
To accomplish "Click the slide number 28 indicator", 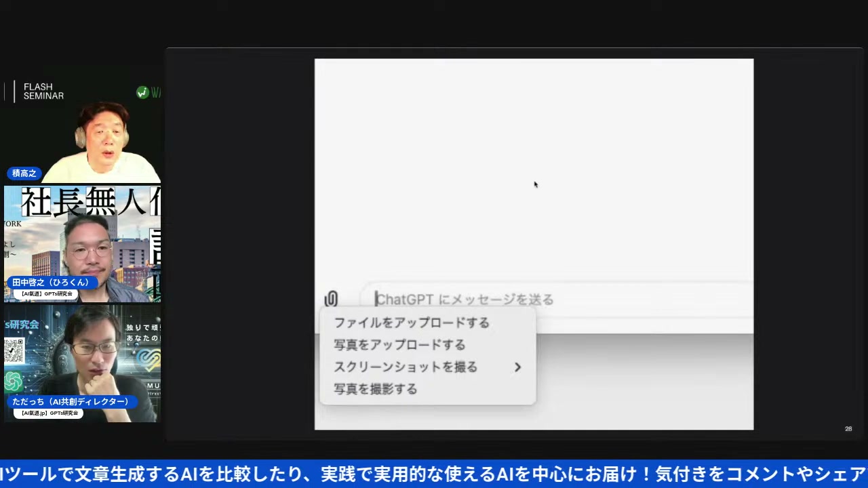I will point(848,429).
